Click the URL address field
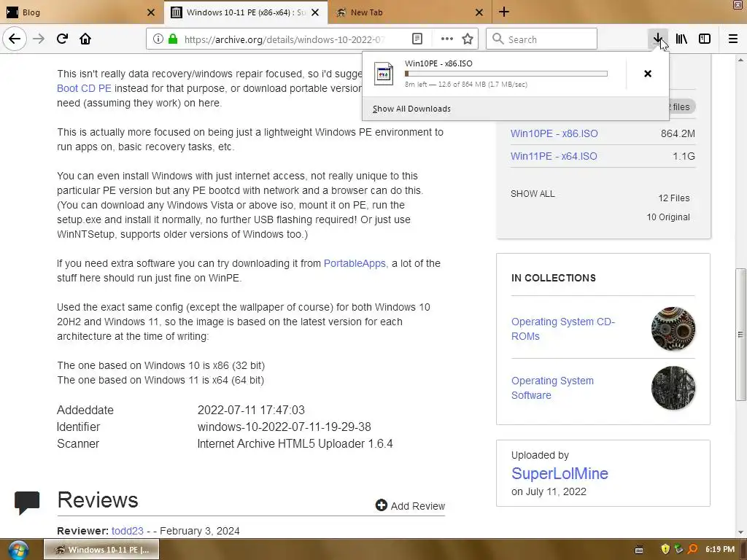Screen dimensions: 747x560 tap(284, 39)
